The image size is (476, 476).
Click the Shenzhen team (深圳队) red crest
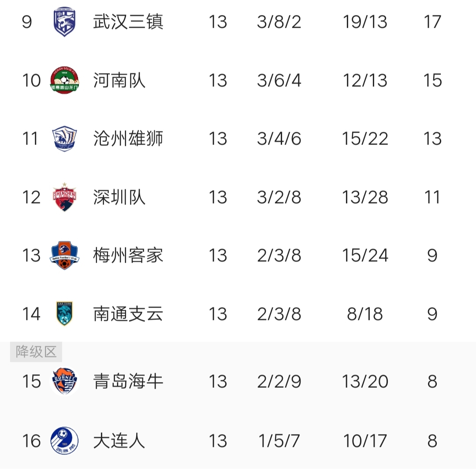64,197
